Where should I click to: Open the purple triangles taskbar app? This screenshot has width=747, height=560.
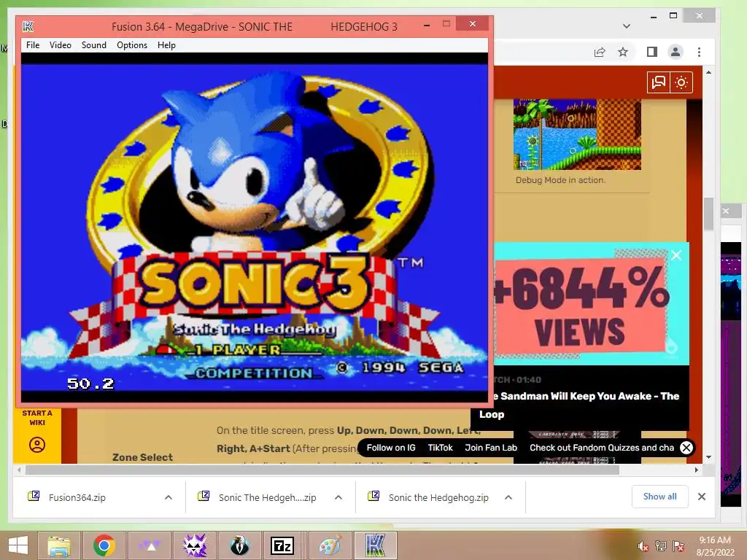(x=149, y=545)
